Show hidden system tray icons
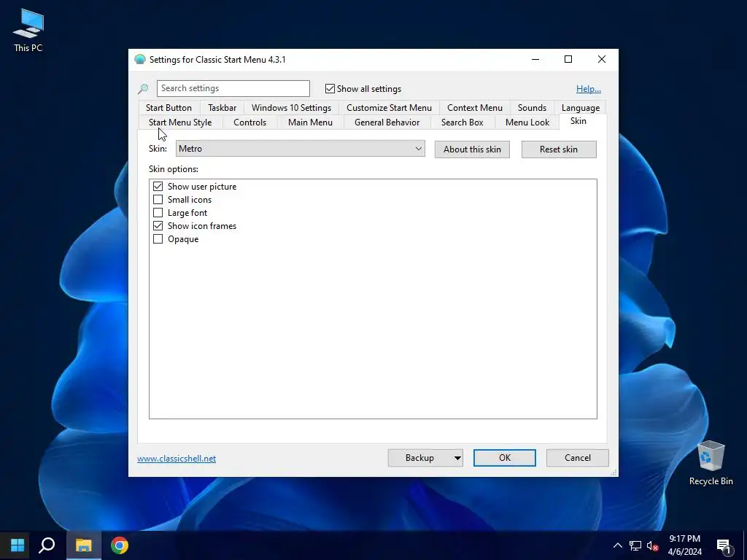Image resolution: width=747 pixels, height=560 pixels. click(x=617, y=545)
